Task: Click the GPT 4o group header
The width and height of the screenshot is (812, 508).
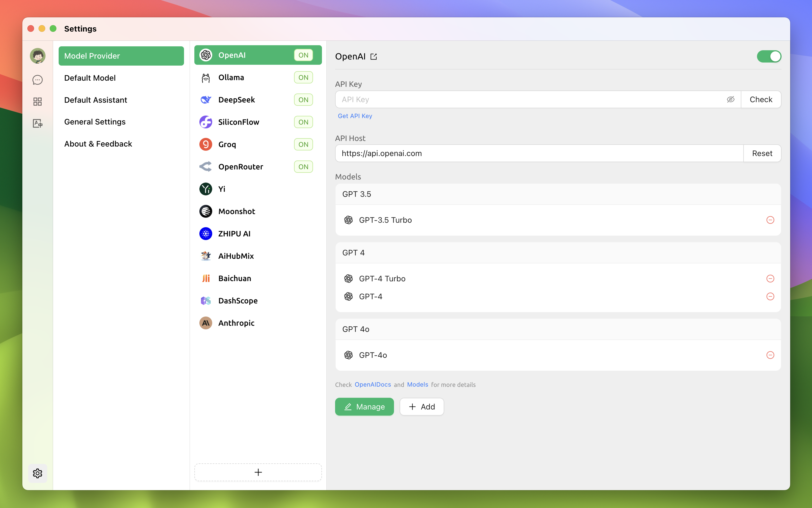Action: click(558, 329)
